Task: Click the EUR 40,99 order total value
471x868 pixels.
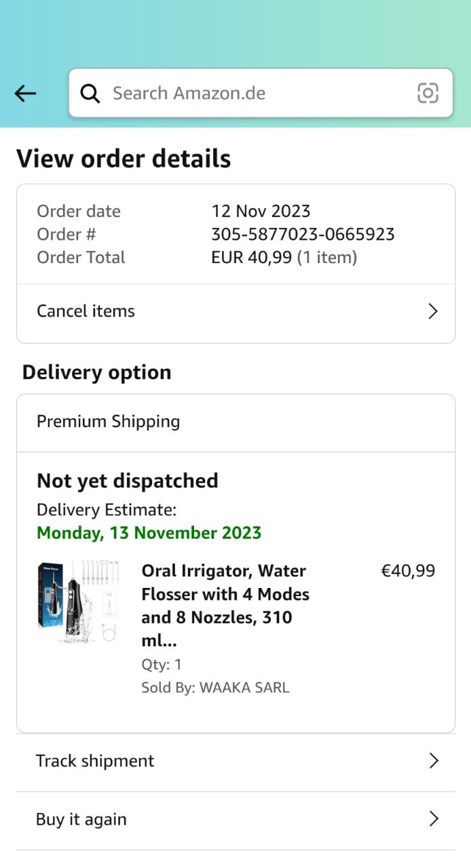Action: coord(252,258)
